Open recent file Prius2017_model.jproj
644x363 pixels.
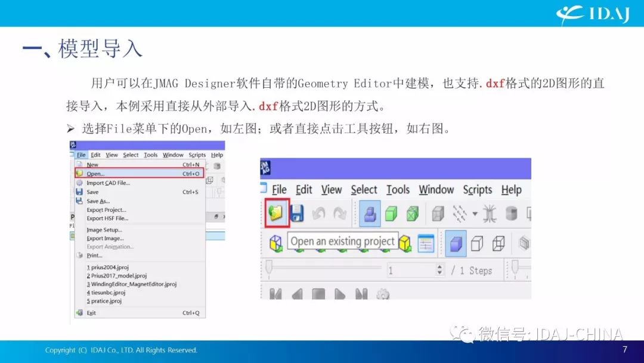click(x=140, y=276)
